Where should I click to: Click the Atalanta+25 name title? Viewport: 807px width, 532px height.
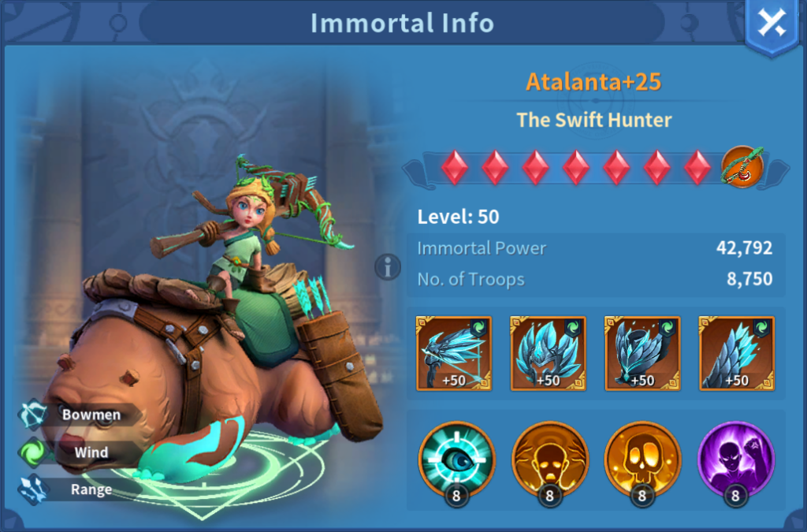point(593,82)
